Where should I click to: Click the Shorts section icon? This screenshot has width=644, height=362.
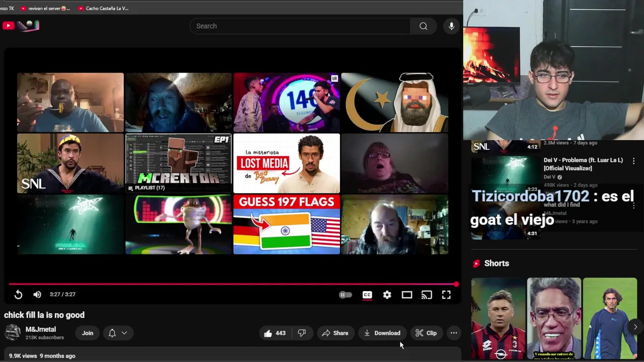(476, 263)
